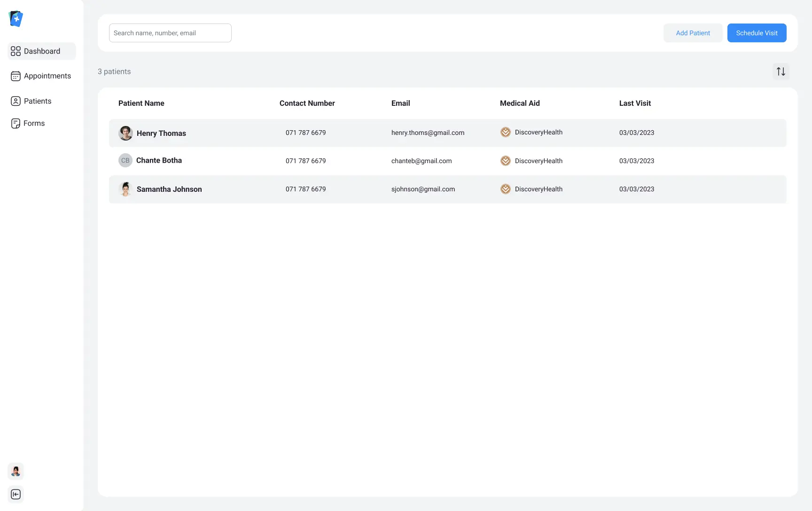Viewport: 812px width, 511px height.
Task: Click the Last Visit column header
Action: click(x=634, y=103)
